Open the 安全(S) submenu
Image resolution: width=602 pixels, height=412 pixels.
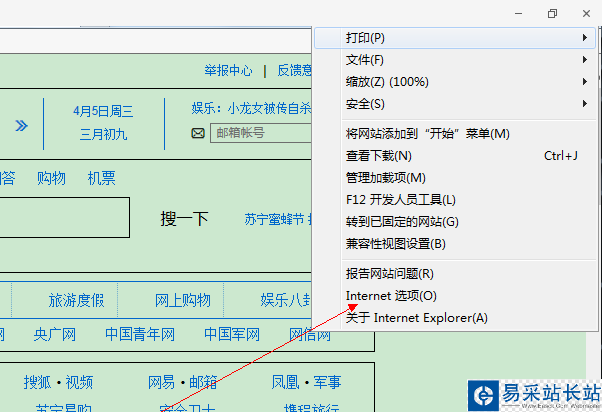pos(455,104)
